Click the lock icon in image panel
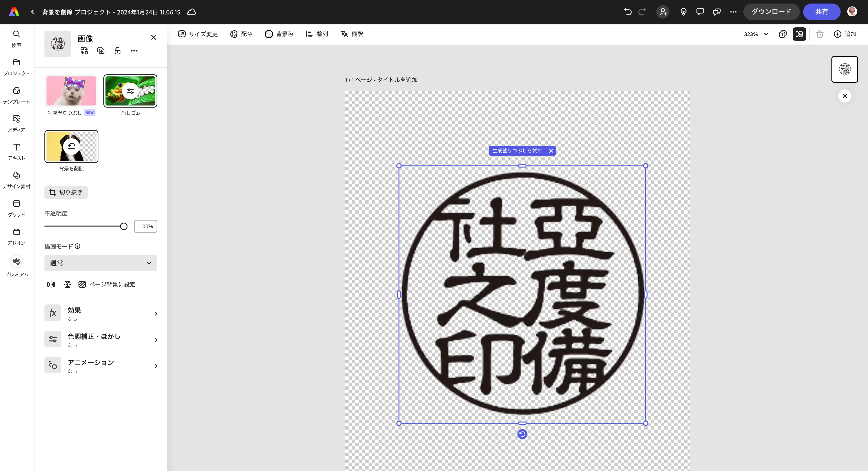This screenshot has width=868, height=471. click(x=117, y=50)
